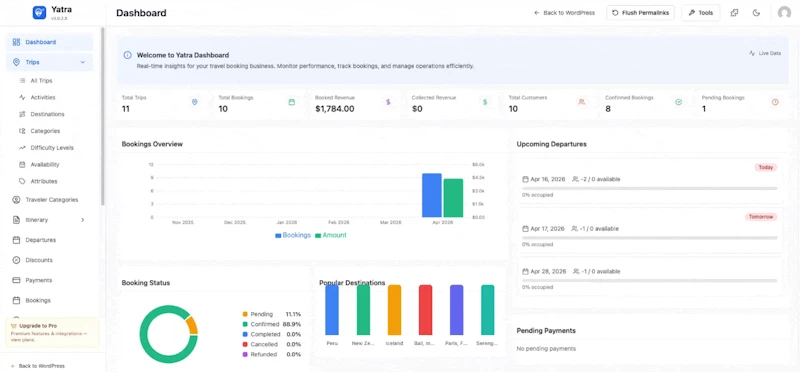Open Departures in sidebar
800x372 pixels.
(41, 240)
